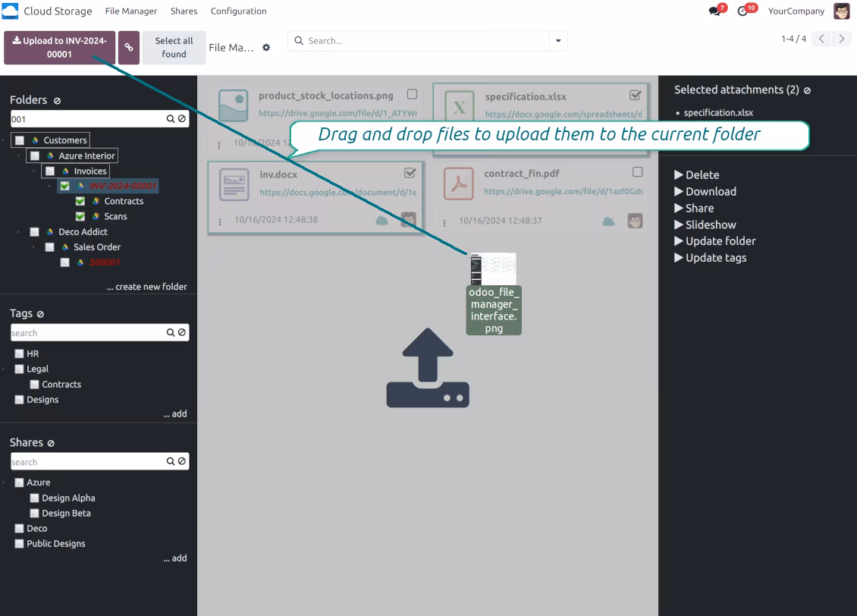Open the Shares menu
Image resolution: width=857 pixels, height=616 pixels.
coord(184,11)
